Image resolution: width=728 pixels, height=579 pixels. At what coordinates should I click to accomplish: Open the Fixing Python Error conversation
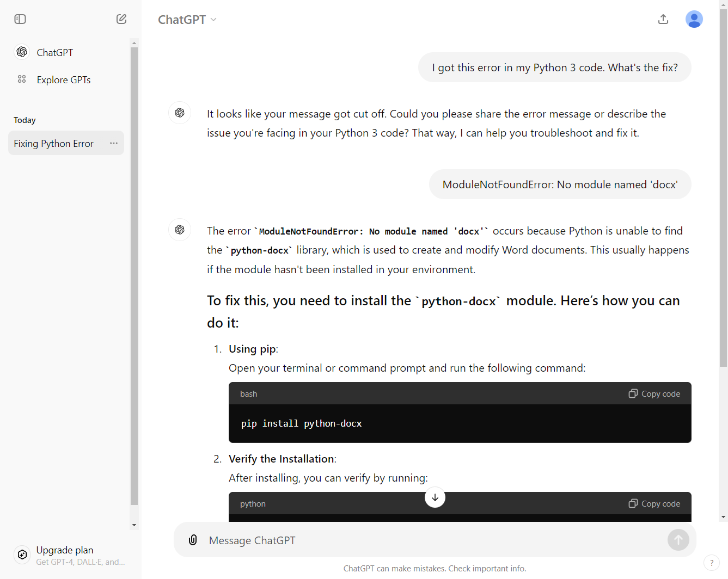[54, 144]
